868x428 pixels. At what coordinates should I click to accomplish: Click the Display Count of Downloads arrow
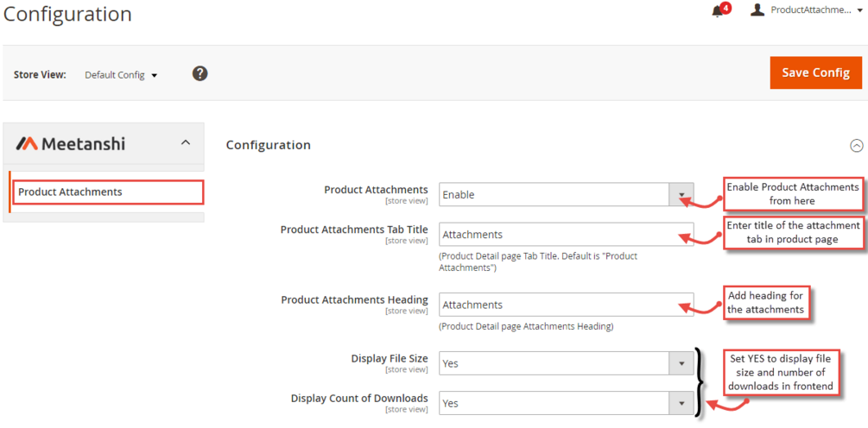(681, 403)
